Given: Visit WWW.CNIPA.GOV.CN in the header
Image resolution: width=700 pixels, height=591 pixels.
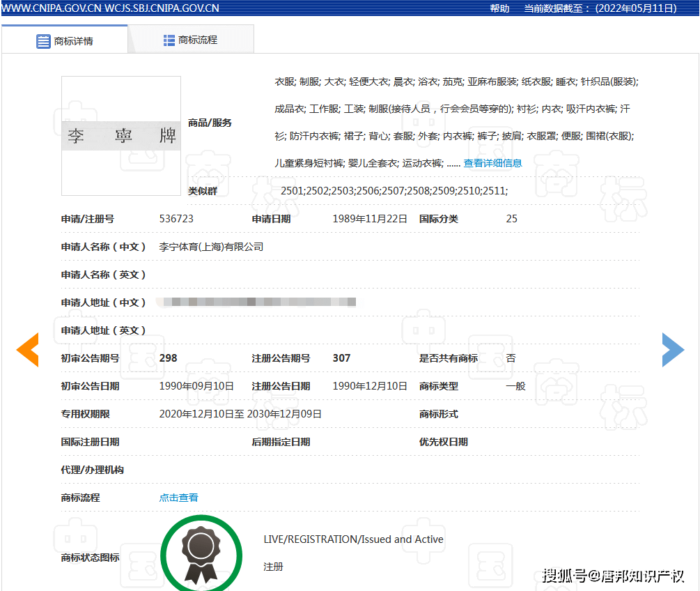Looking at the screenshot, I should [52, 8].
